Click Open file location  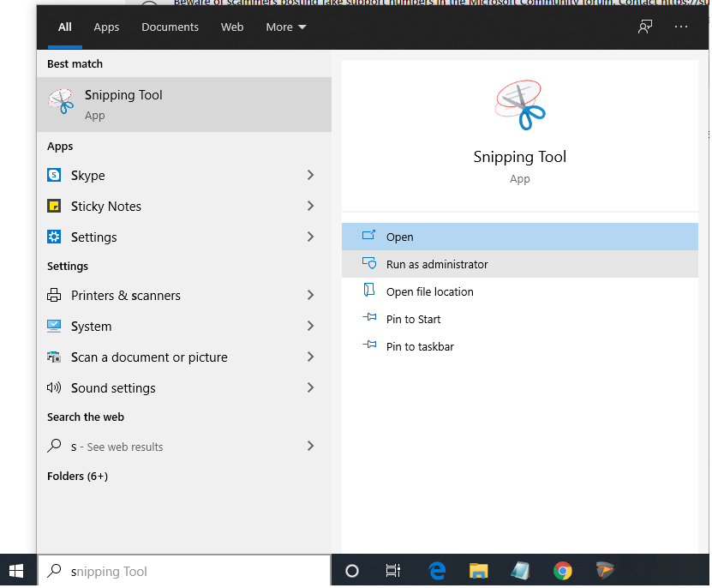pyautogui.click(x=429, y=292)
